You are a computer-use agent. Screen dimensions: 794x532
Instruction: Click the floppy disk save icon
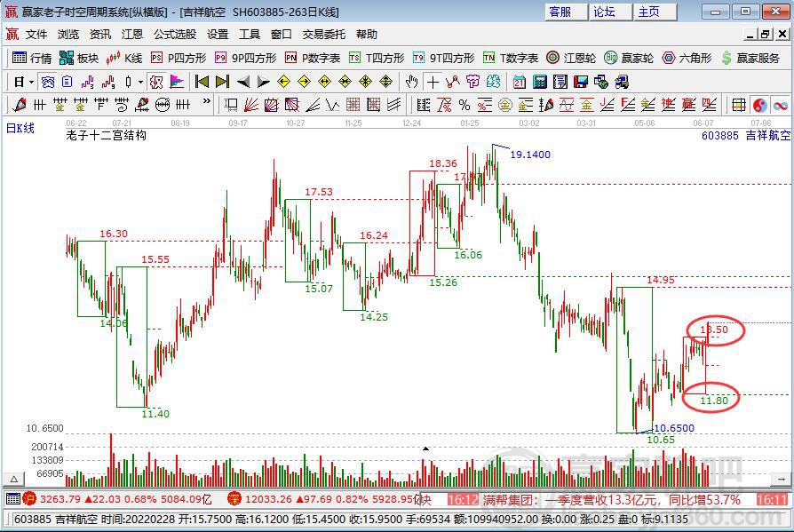(x=581, y=82)
